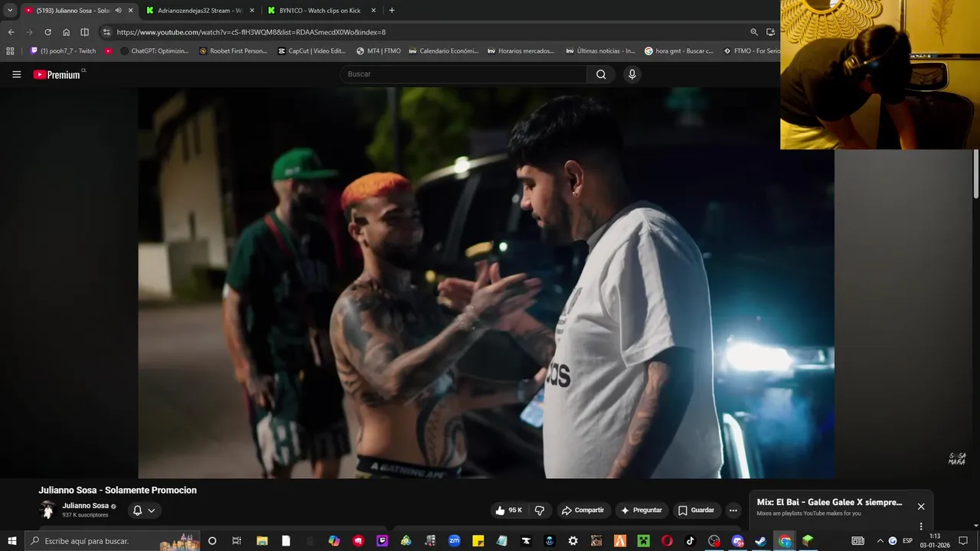Open the Steam taskbar icon
The height and width of the screenshot is (551, 980).
(x=760, y=541)
